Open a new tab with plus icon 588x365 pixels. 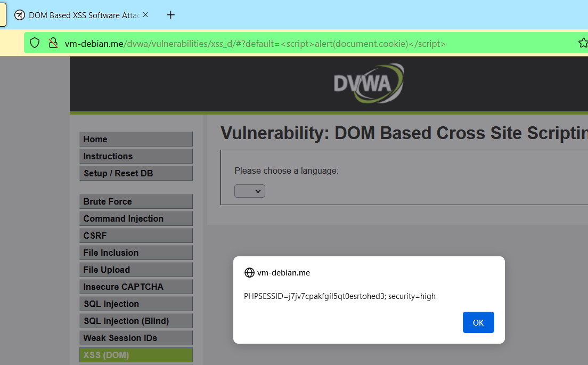[x=170, y=15]
